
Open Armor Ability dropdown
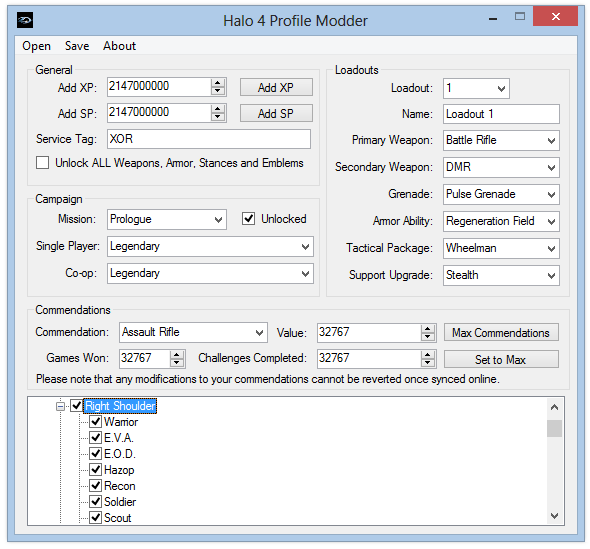501,221
